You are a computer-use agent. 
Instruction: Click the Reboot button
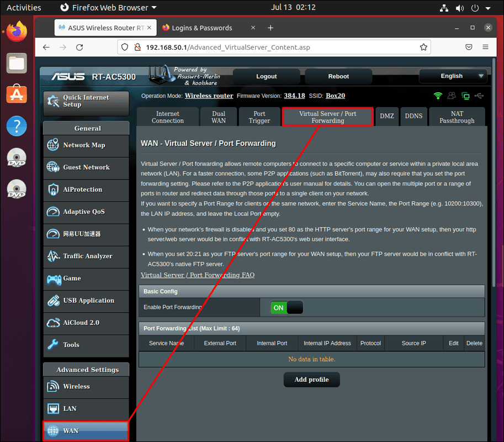click(x=338, y=76)
